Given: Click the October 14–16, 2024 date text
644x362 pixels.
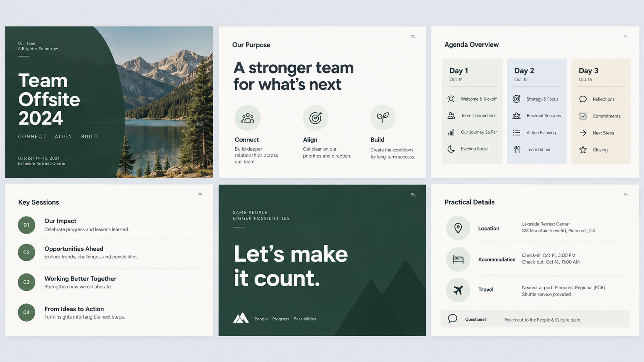Looking at the screenshot, I should point(39,158).
